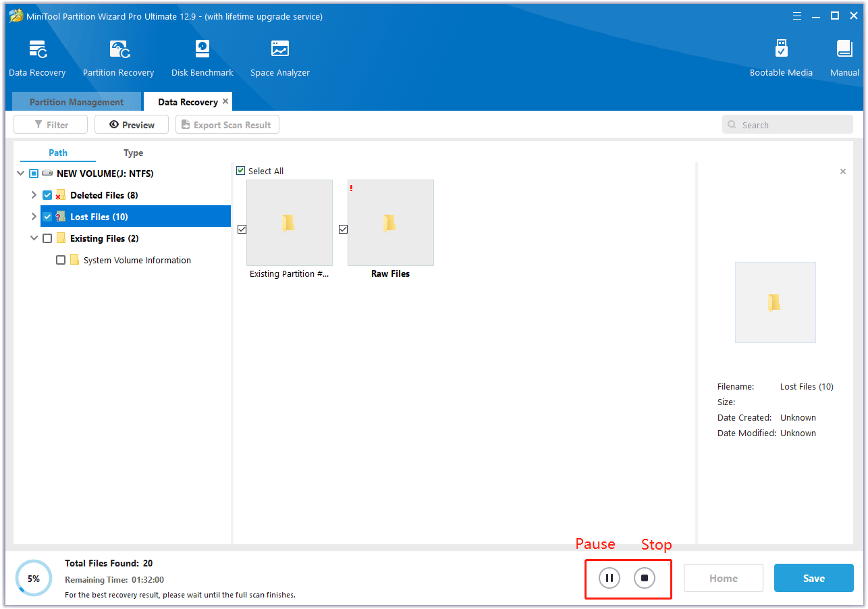The width and height of the screenshot is (868, 609).
Task: Close the Data Recovery tab
Action: pyautogui.click(x=225, y=101)
